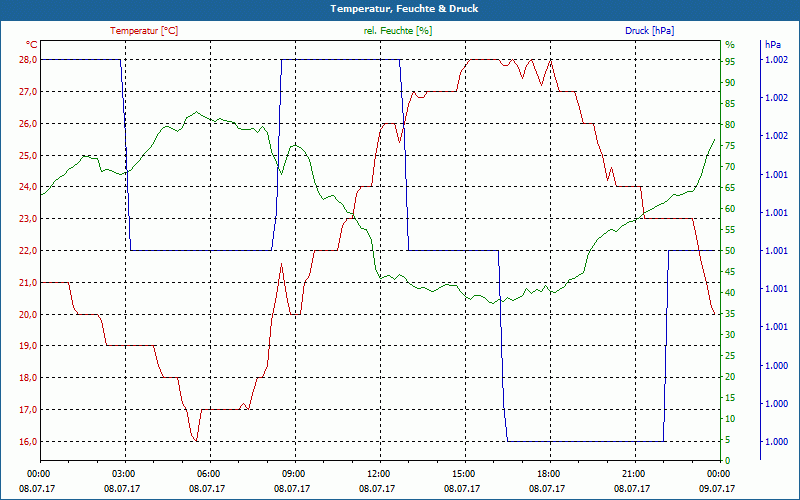This screenshot has width=800, height=500.
Task: Click the 16,0 temperature axis value
Action: 28,441
